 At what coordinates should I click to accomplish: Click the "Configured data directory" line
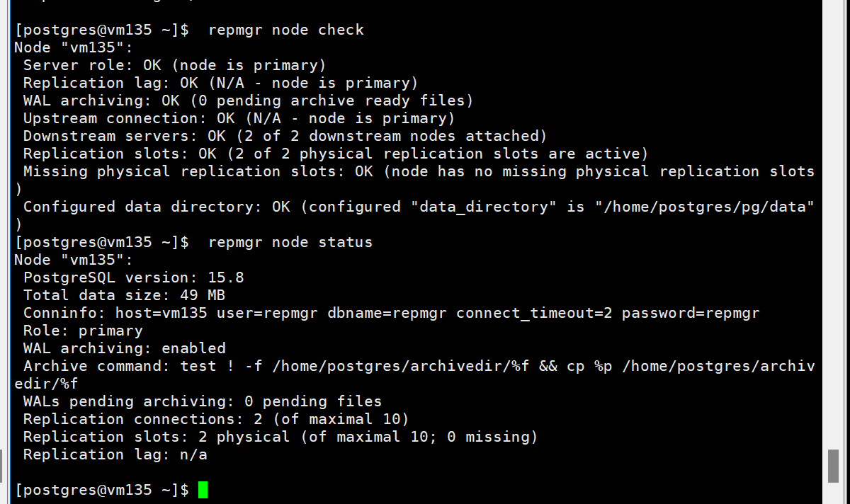(418, 207)
